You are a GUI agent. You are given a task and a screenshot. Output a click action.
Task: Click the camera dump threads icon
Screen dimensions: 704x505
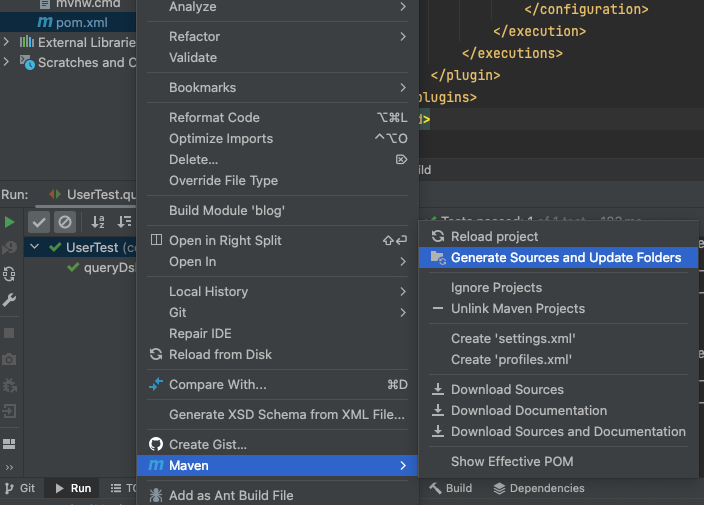9,359
